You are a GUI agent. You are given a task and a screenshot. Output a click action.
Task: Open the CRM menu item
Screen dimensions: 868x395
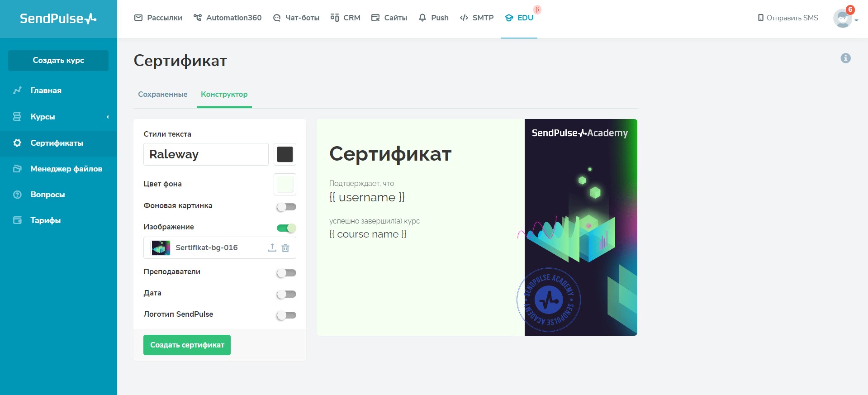(x=346, y=18)
